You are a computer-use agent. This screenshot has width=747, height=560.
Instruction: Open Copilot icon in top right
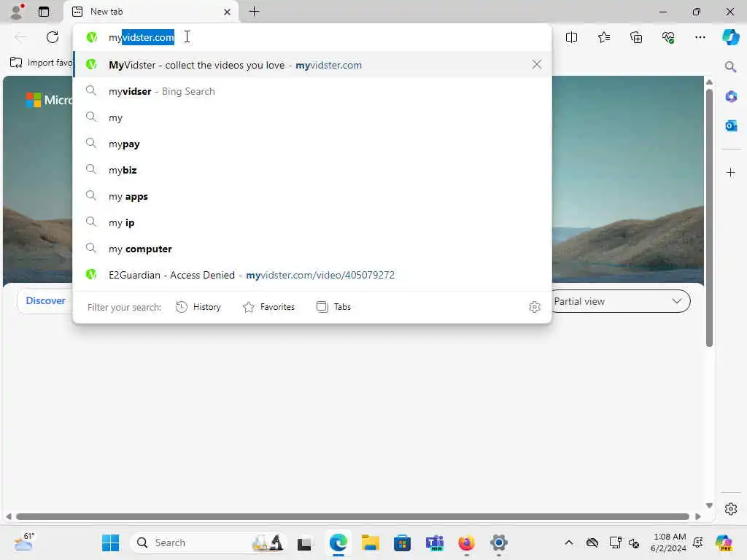pos(730,37)
